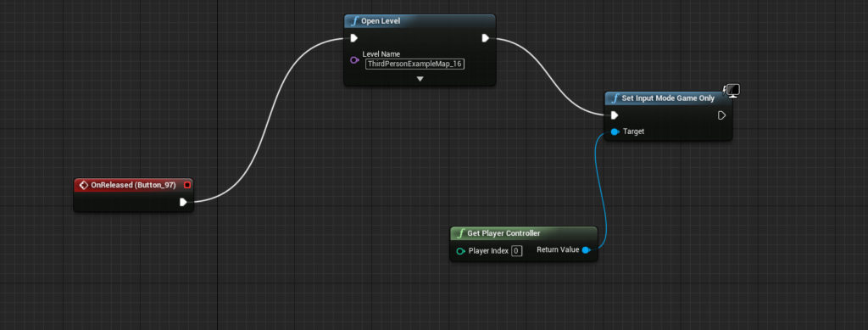Edit the Player Index value field
The image size is (868, 330).
click(516, 251)
